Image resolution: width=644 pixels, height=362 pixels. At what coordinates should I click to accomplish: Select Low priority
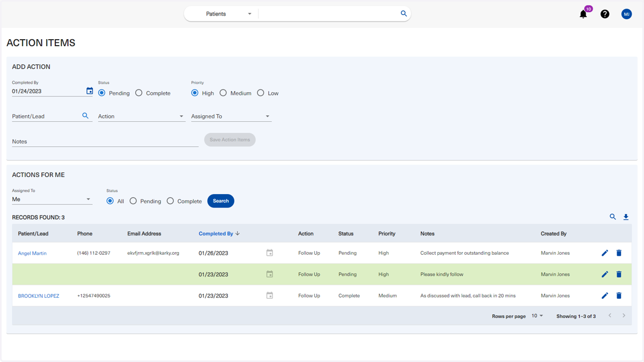[x=261, y=93]
